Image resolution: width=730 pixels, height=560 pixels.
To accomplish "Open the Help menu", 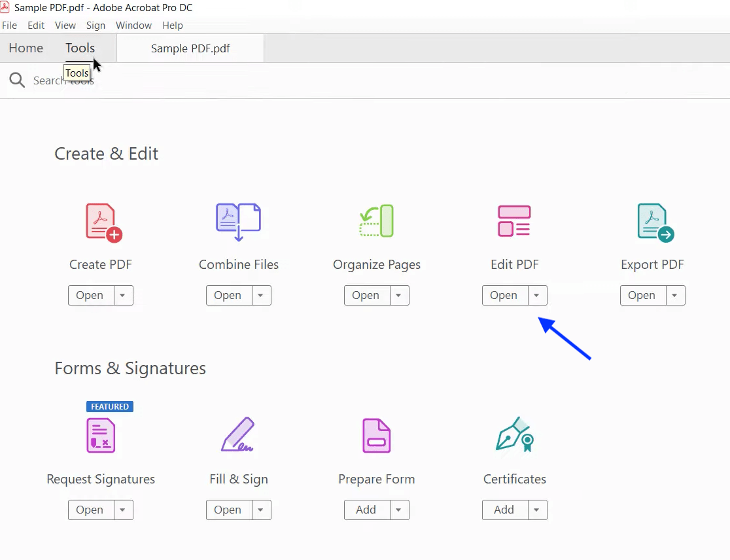I will pos(172,25).
